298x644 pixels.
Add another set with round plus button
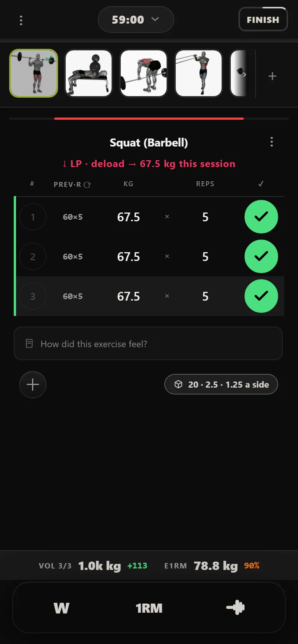pyautogui.click(x=33, y=385)
